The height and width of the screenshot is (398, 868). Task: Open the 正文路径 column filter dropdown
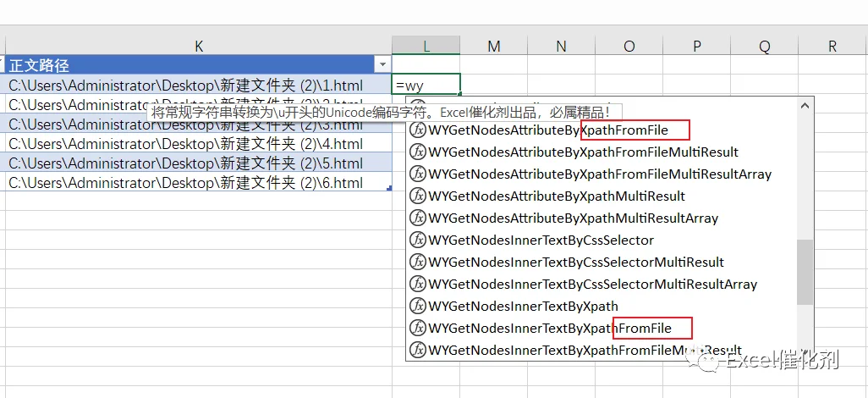pyautogui.click(x=382, y=65)
